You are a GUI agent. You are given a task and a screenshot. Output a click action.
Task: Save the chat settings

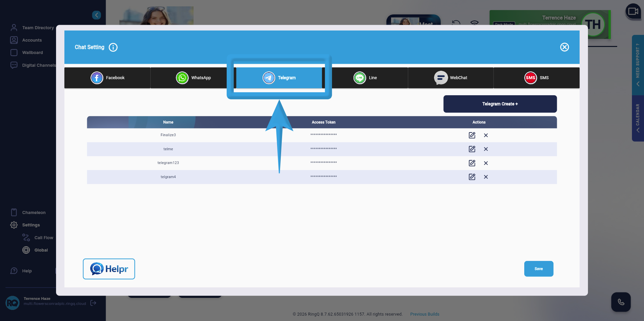tap(538, 269)
